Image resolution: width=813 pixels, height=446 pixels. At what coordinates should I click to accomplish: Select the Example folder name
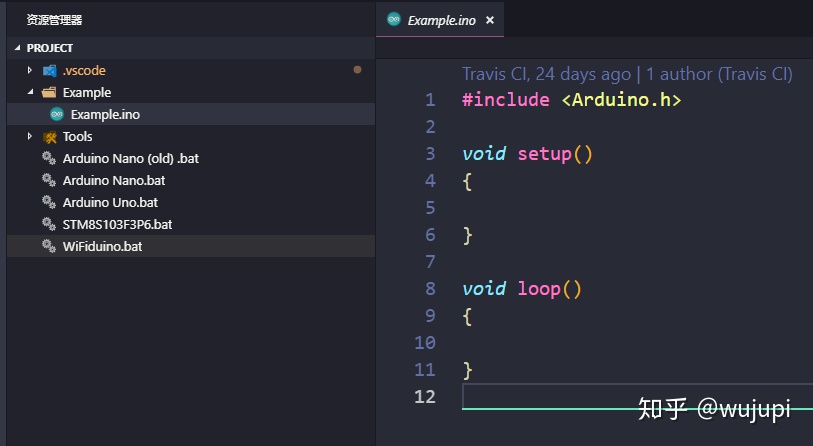click(87, 93)
